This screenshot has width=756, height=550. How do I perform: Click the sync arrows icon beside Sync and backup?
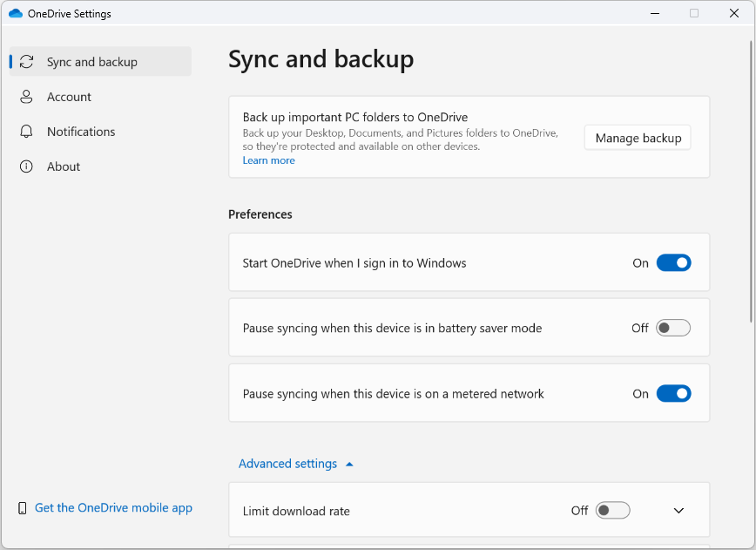pos(26,62)
